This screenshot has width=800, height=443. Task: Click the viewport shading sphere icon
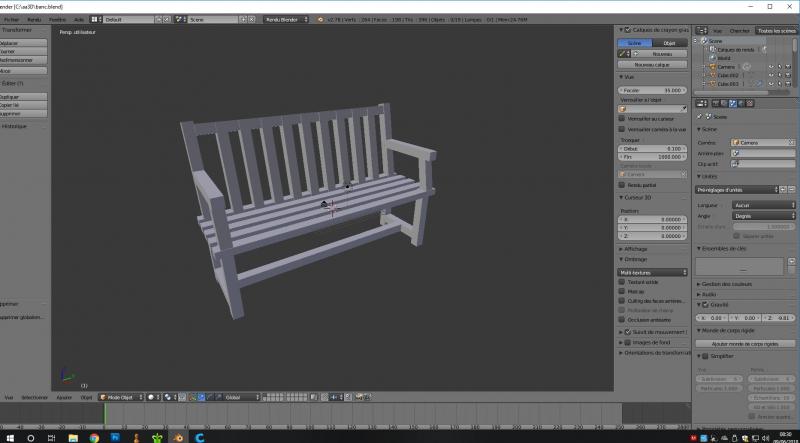(x=151, y=397)
